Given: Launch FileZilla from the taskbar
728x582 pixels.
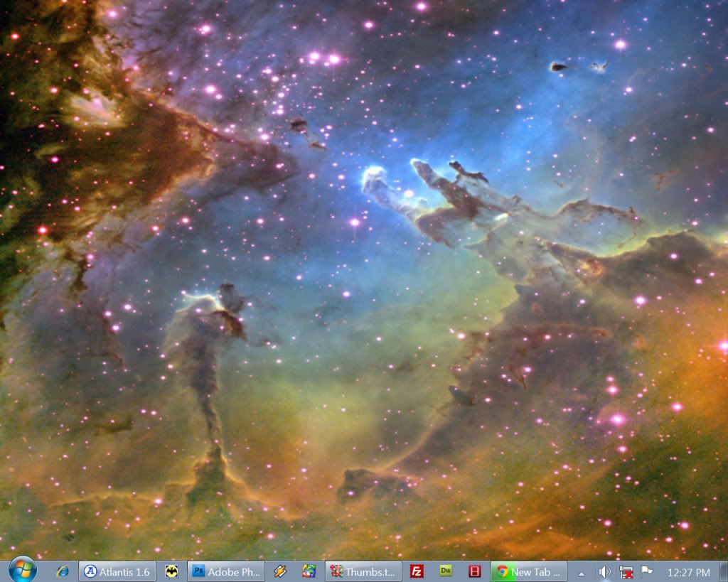Looking at the screenshot, I should click(417, 571).
